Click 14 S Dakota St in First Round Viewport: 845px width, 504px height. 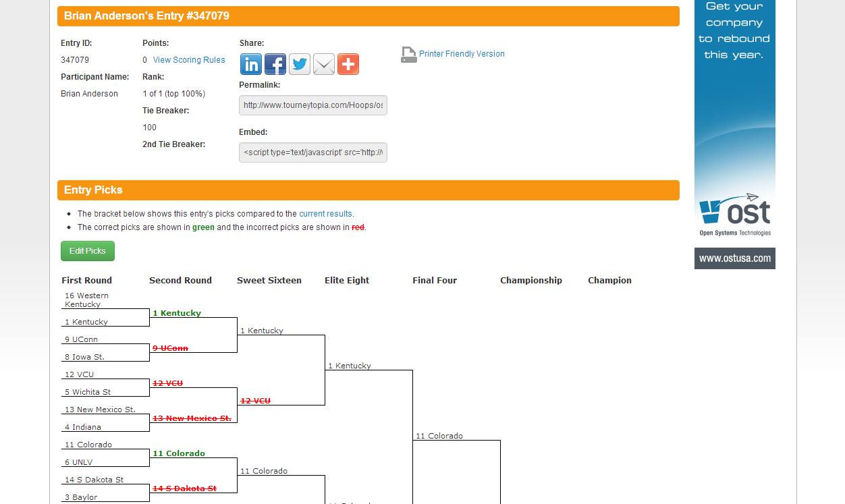(94, 480)
